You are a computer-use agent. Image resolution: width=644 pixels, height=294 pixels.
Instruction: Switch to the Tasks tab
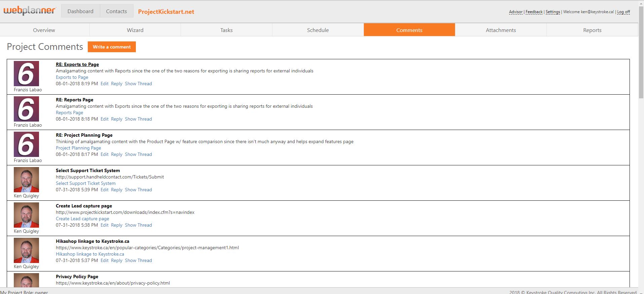tap(226, 30)
